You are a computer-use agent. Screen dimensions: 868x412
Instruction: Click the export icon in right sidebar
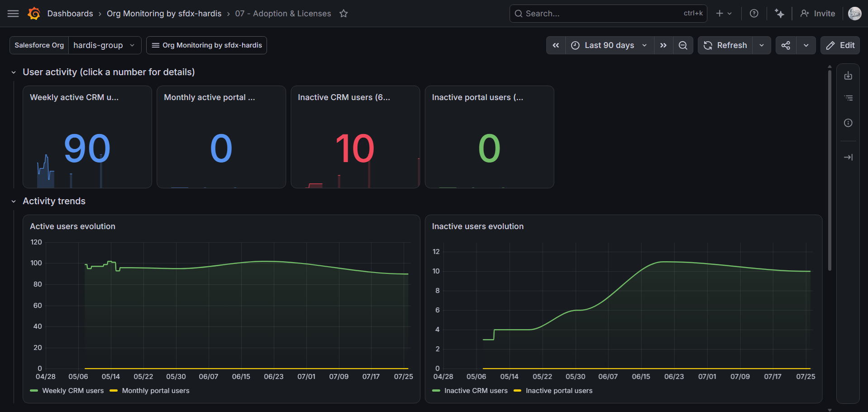coord(848,76)
